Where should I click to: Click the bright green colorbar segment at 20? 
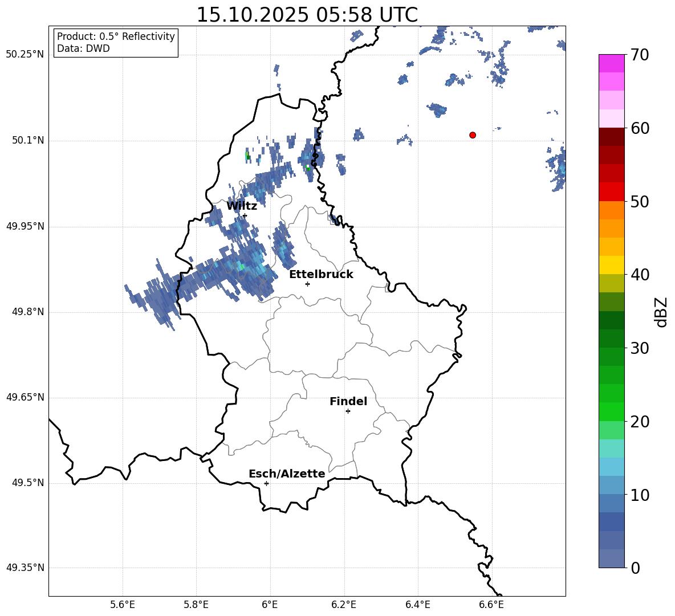pyautogui.click(x=611, y=411)
